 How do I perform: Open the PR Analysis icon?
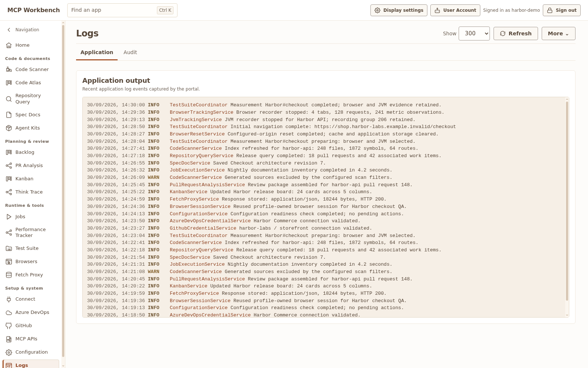click(x=9, y=166)
